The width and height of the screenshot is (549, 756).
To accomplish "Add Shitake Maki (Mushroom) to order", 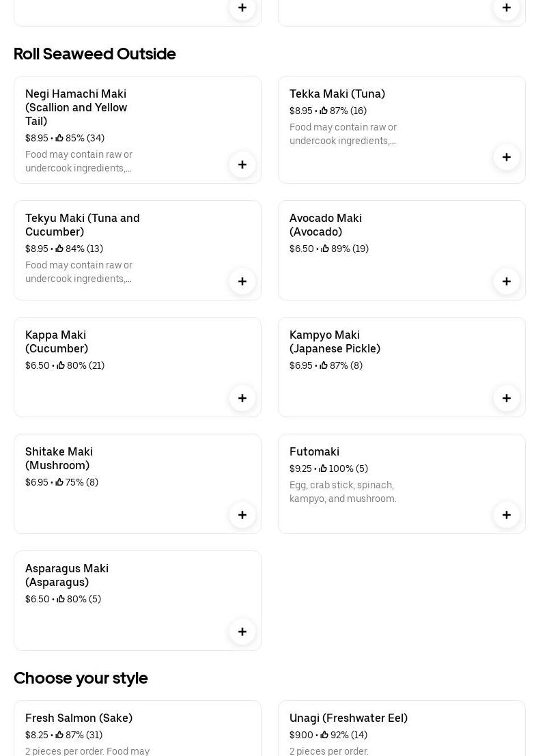I will click(242, 515).
